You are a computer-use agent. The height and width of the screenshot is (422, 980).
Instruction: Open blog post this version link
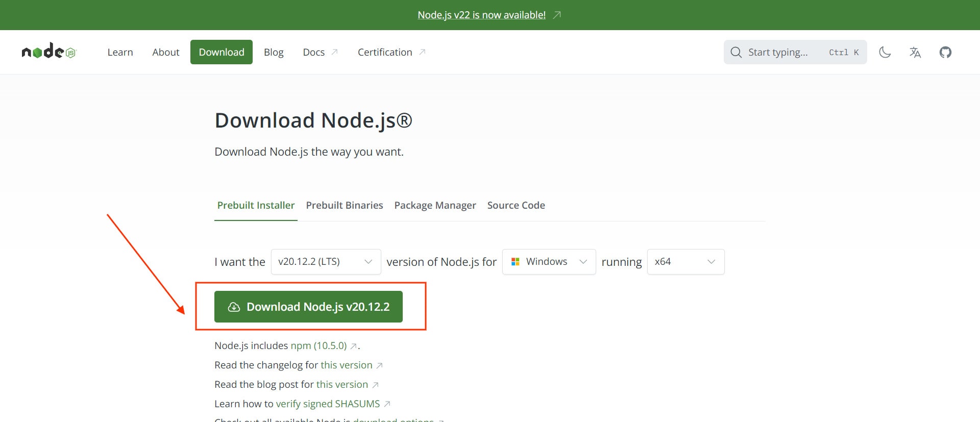342,385
